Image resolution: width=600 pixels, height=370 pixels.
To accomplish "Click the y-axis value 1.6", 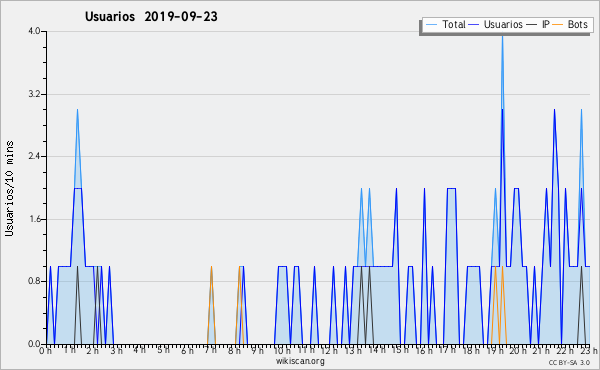I will pos(34,219).
